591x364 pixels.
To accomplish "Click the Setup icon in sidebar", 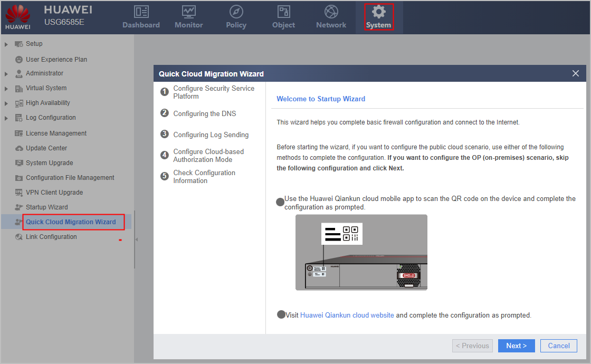I will [x=19, y=44].
